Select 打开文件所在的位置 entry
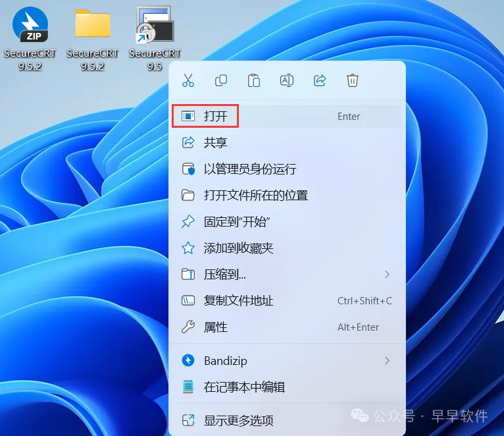 tap(286, 196)
